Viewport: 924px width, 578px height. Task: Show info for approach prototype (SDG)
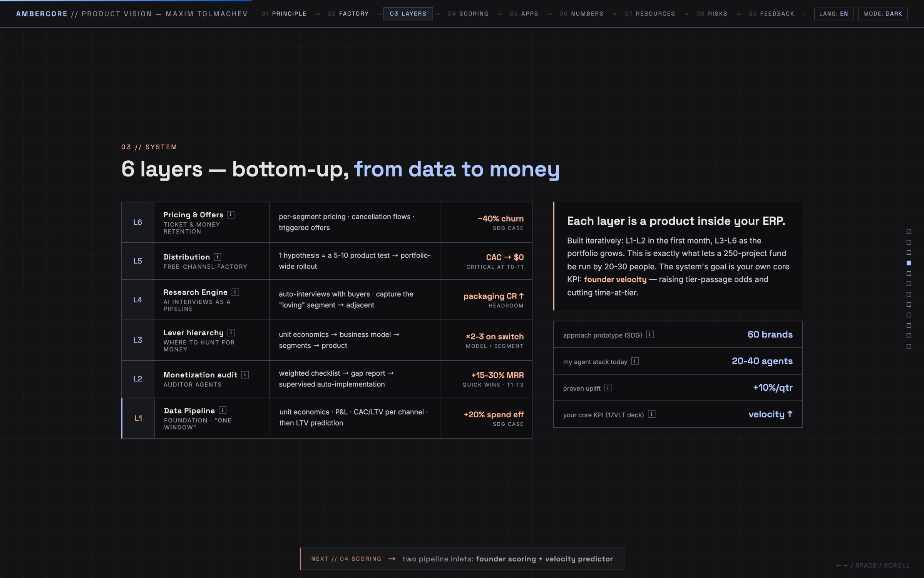(x=650, y=334)
